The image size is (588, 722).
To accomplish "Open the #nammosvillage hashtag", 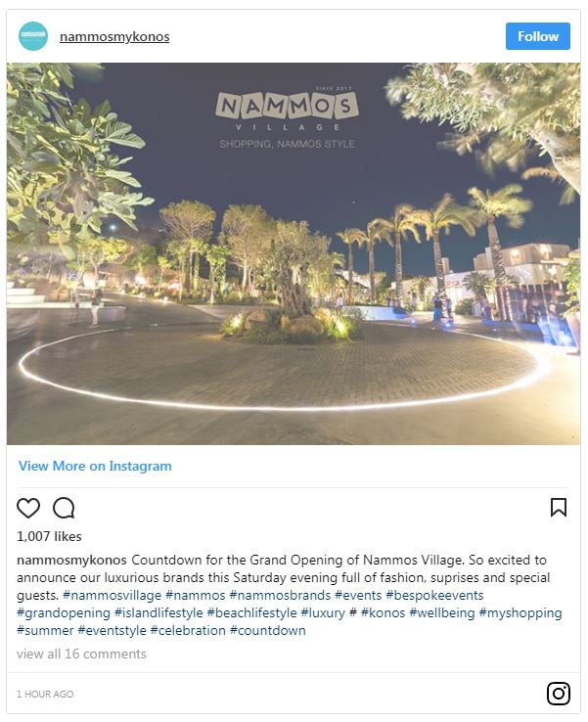I will coord(112,596).
